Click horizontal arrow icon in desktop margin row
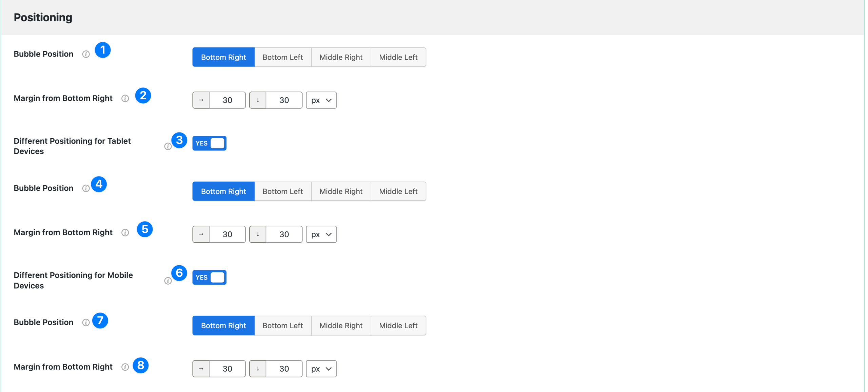 tap(201, 100)
